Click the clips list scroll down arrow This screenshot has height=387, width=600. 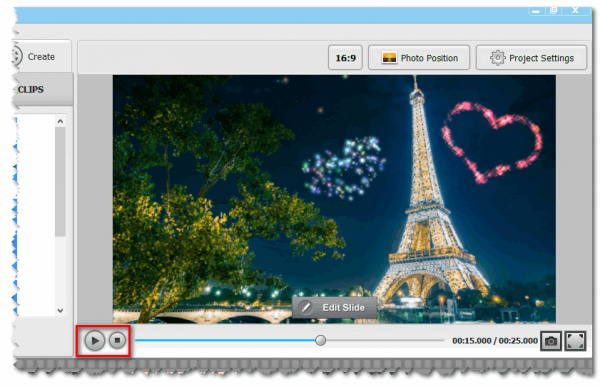pos(60,310)
